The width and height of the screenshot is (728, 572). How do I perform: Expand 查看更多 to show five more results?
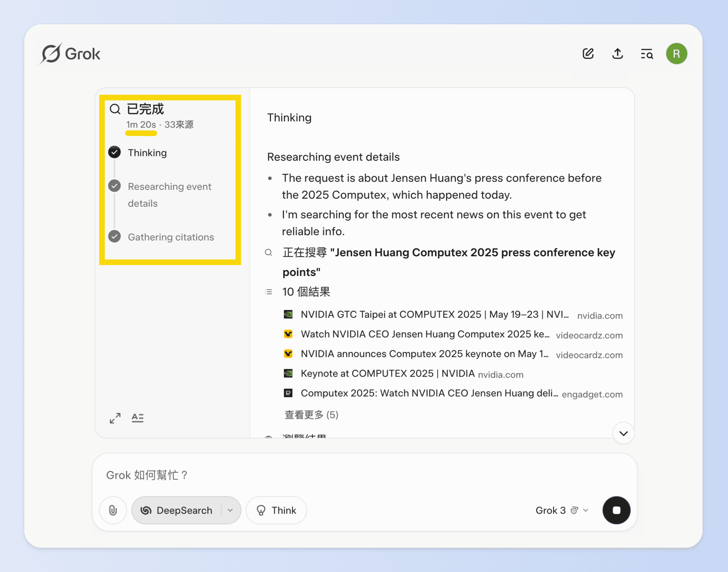311,415
